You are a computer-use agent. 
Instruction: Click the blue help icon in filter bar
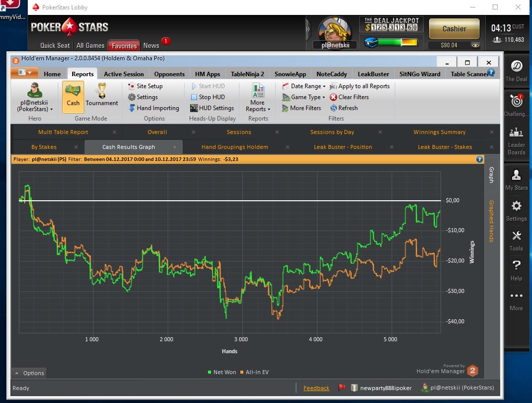(x=479, y=159)
